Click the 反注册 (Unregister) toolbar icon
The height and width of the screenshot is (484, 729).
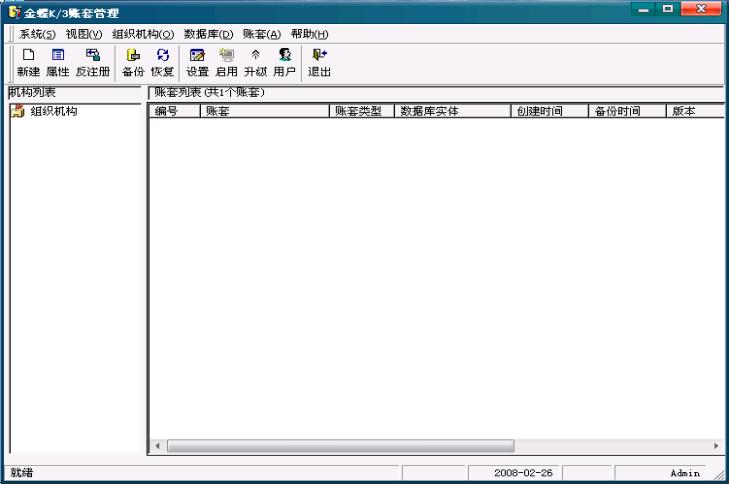(x=93, y=62)
